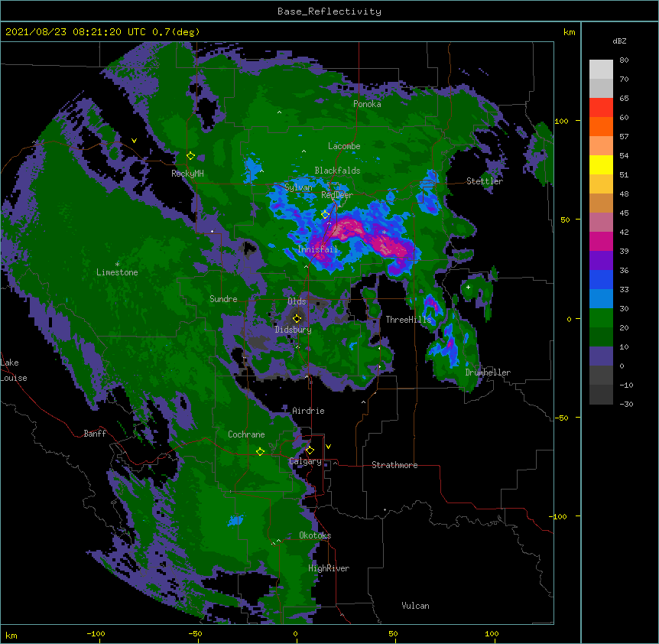Viewport: 659px width, 644px height.
Task: Click the Limestone label
Action: click(117, 272)
